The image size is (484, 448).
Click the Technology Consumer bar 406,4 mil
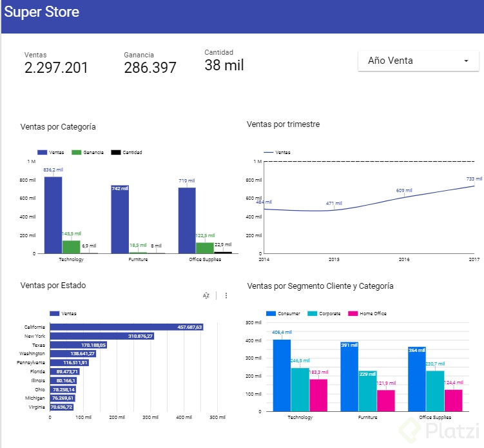click(x=282, y=375)
